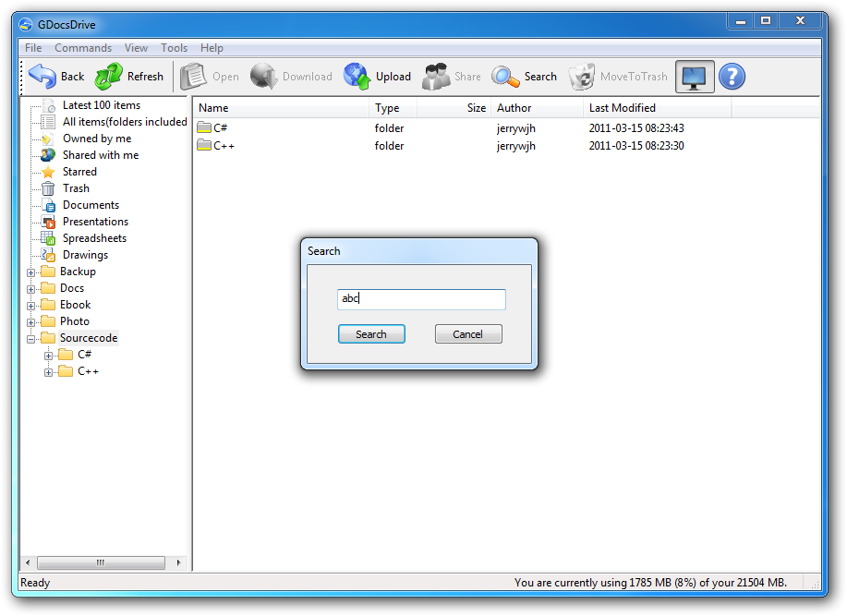The image size is (847, 616).
Task: Click the right arrow of tree scrollbar
Action: pos(178,562)
